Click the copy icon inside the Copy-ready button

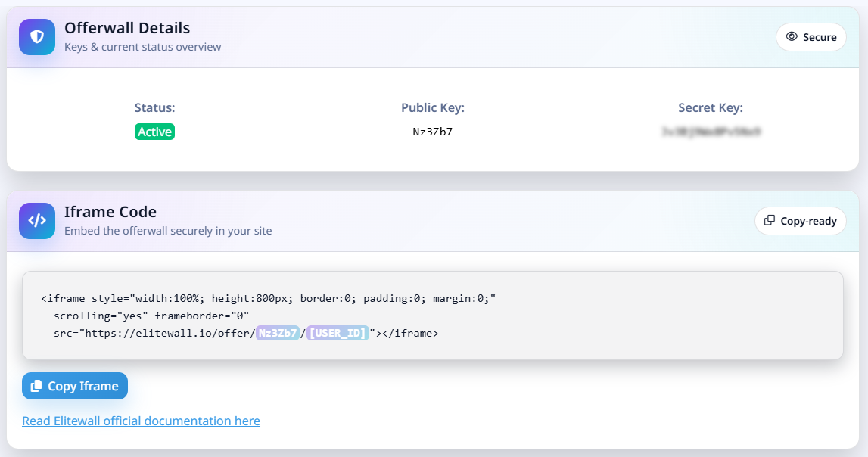pyautogui.click(x=768, y=221)
